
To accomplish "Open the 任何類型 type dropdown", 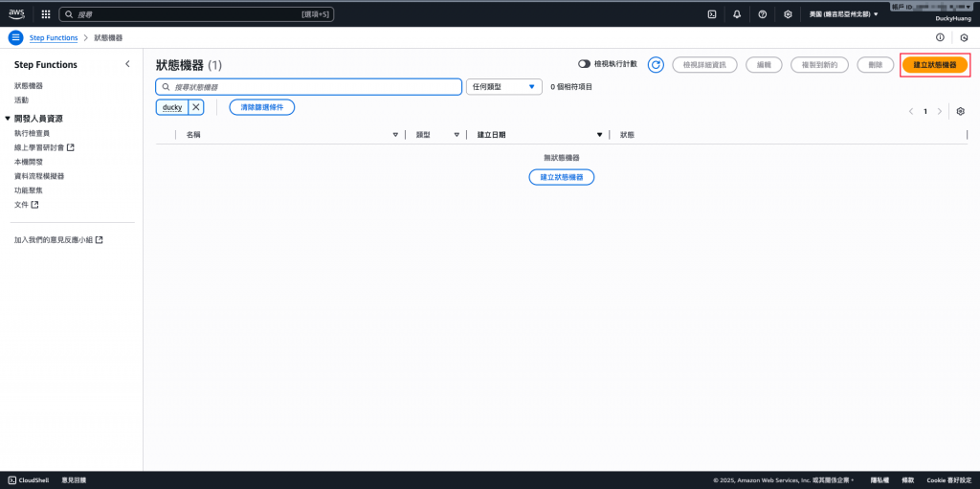I will pos(503,87).
